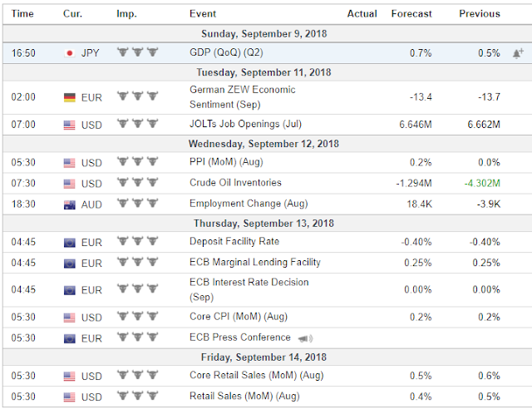Open the GDP (QoQ) (Q2) event
The width and height of the screenshot is (532, 409).
coord(226,52)
